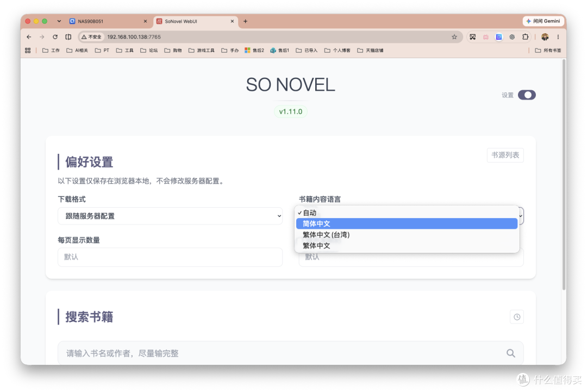Open the AI相关 bookmark folder

pyautogui.click(x=77, y=50)
